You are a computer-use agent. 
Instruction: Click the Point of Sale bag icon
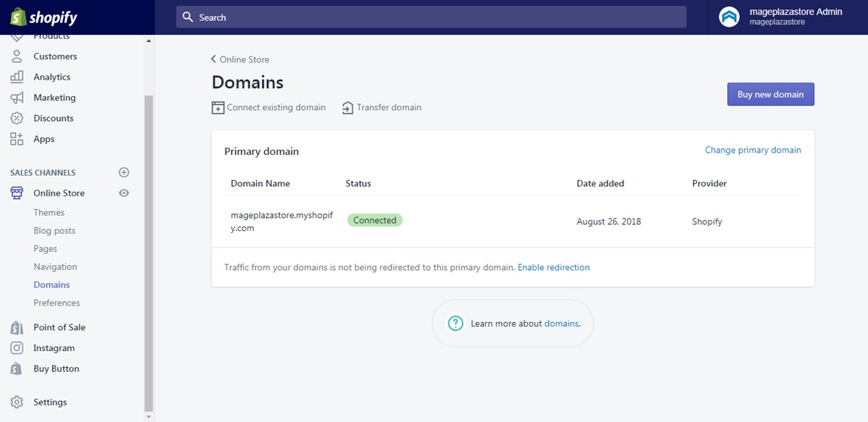tap(17, 328)
